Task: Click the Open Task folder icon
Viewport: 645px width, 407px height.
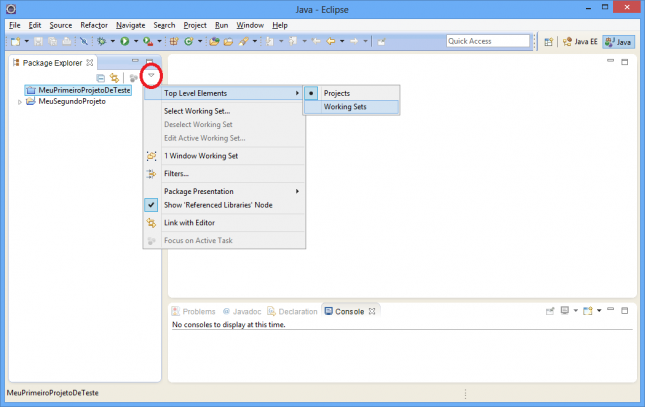Action: point(228,41)
